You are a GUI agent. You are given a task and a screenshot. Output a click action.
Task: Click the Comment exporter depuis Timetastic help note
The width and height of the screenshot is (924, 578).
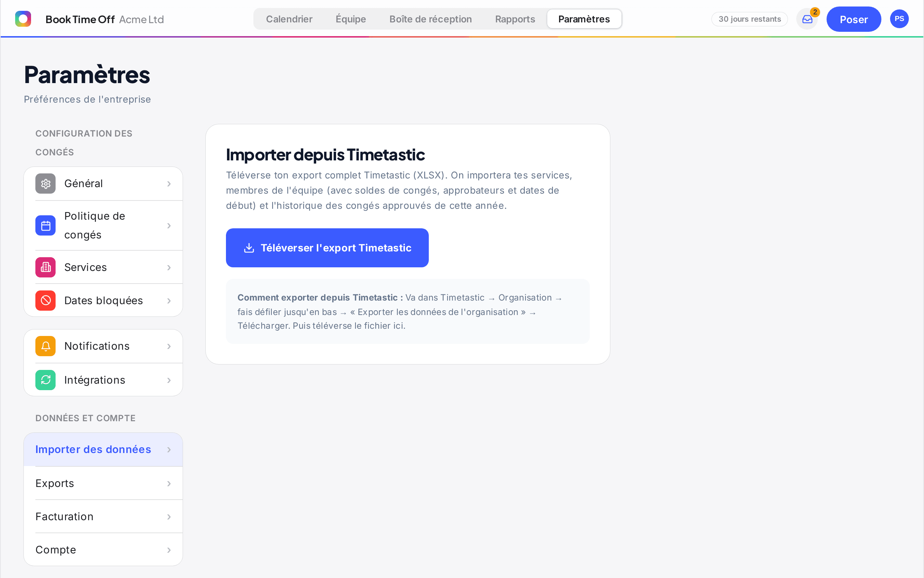click(x=407, y=311)
